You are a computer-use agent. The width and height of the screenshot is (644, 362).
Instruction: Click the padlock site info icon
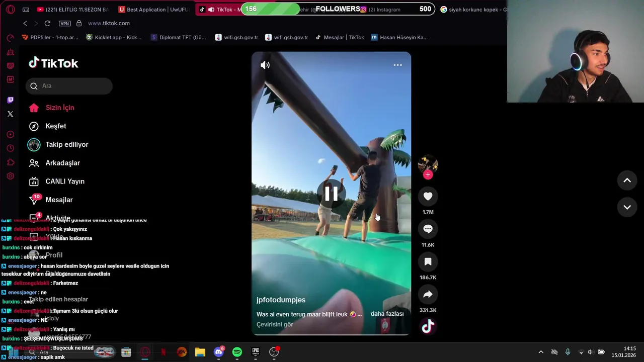79,23
